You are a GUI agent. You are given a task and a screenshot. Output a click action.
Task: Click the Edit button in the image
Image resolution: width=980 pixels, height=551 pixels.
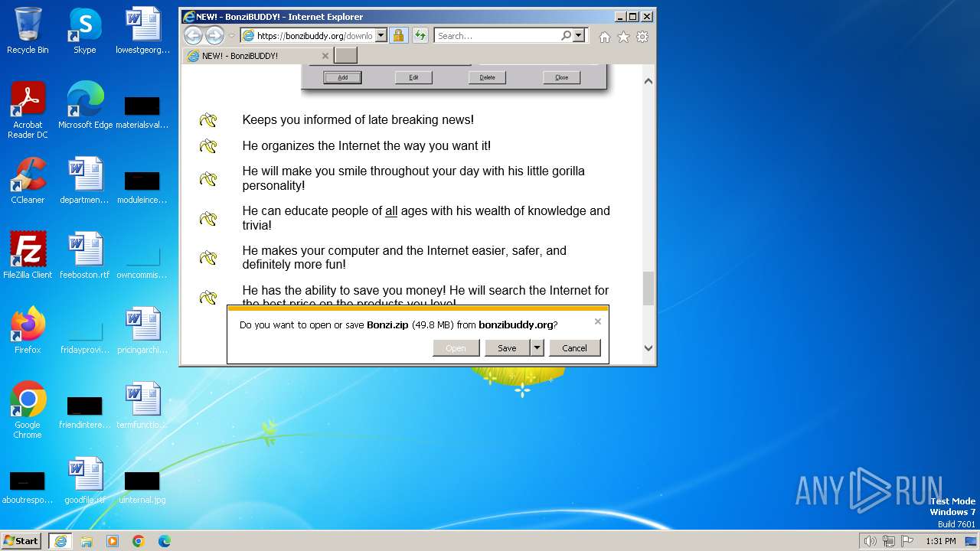click(413, 77)
